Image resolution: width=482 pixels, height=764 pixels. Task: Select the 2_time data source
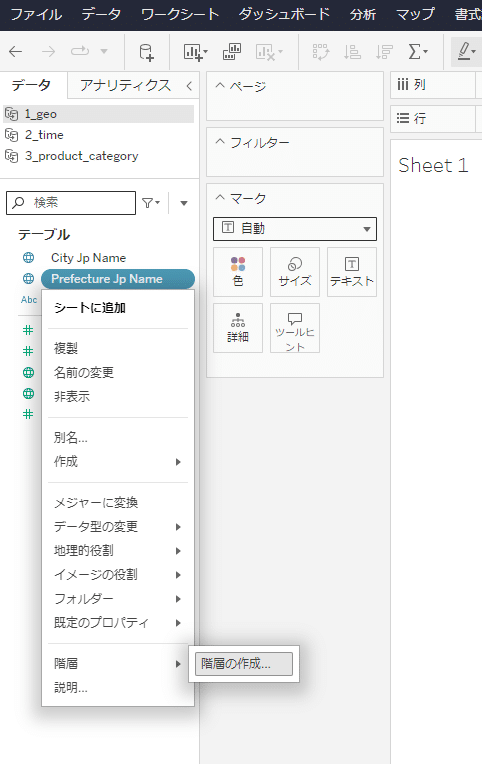(44, 135)
